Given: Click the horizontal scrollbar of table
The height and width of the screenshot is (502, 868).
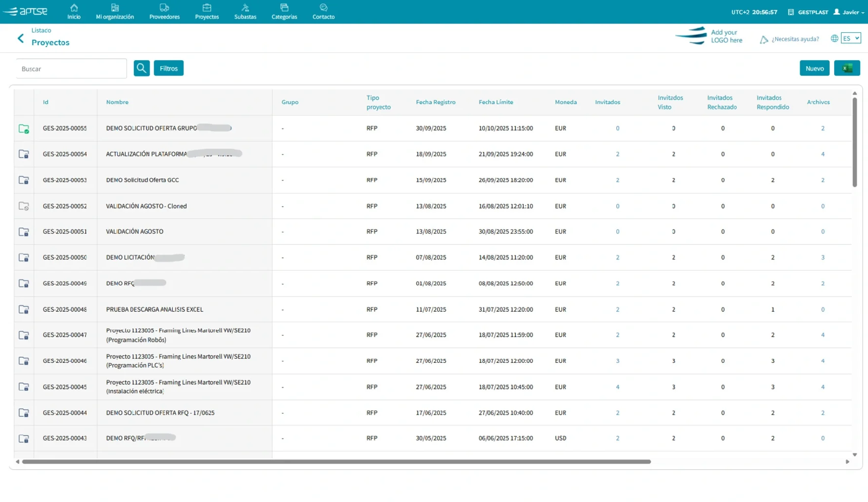Looking at the screenshot, I should (x=336, y=461).
